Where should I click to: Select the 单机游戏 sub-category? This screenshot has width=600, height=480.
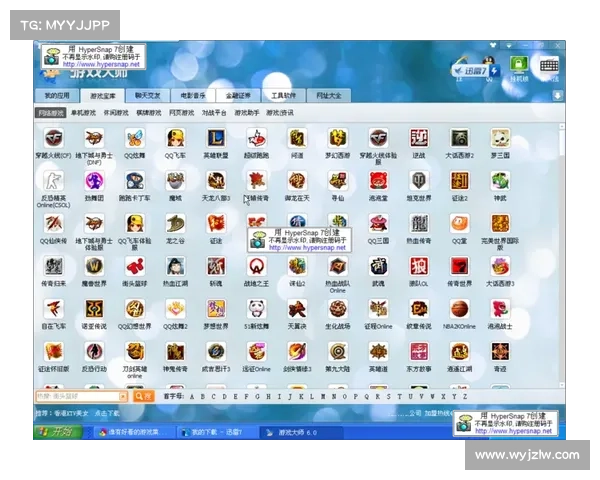tap(83, 113)
